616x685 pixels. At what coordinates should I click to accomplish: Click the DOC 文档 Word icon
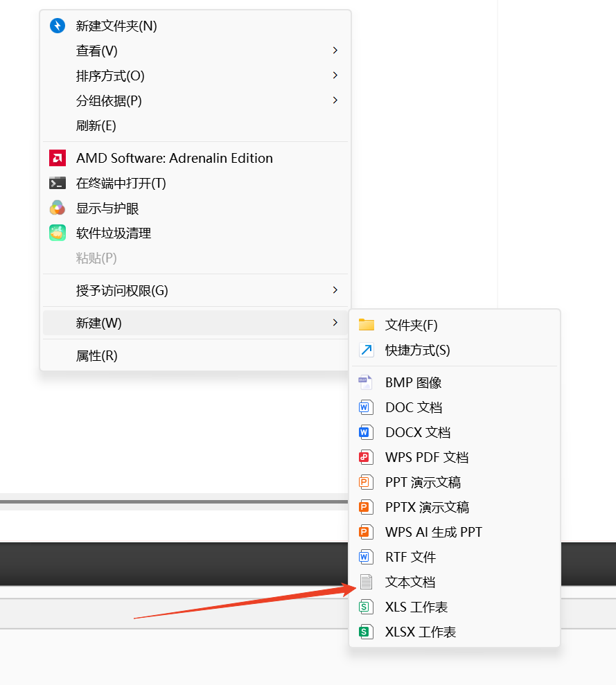tap(366, 407)
